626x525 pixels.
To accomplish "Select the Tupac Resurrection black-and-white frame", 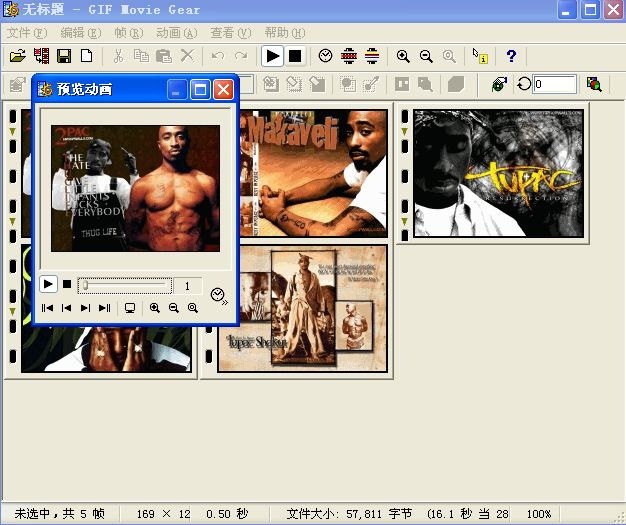I will coord(499,173).
